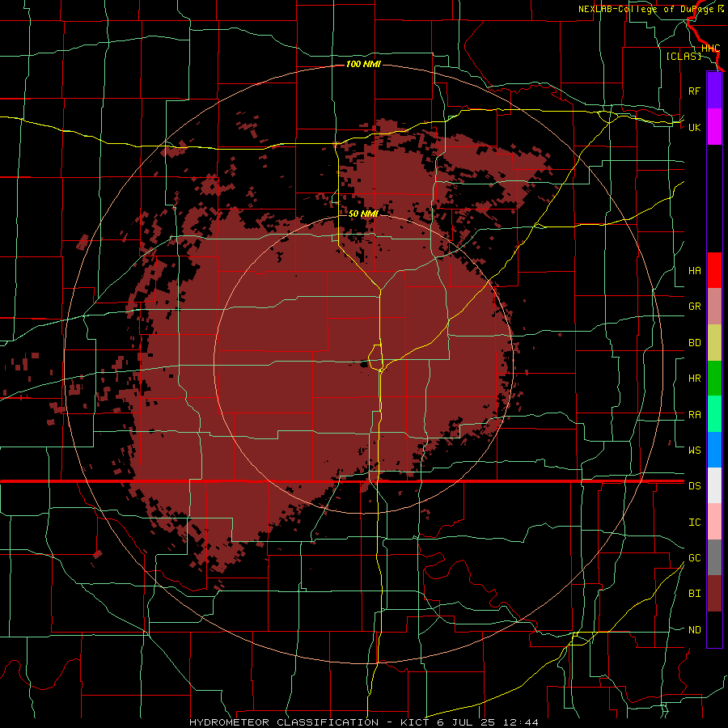Click the ND legend label
Image resolution: width=728 pixels, height=728 pixels.
[x=694, y=630]
